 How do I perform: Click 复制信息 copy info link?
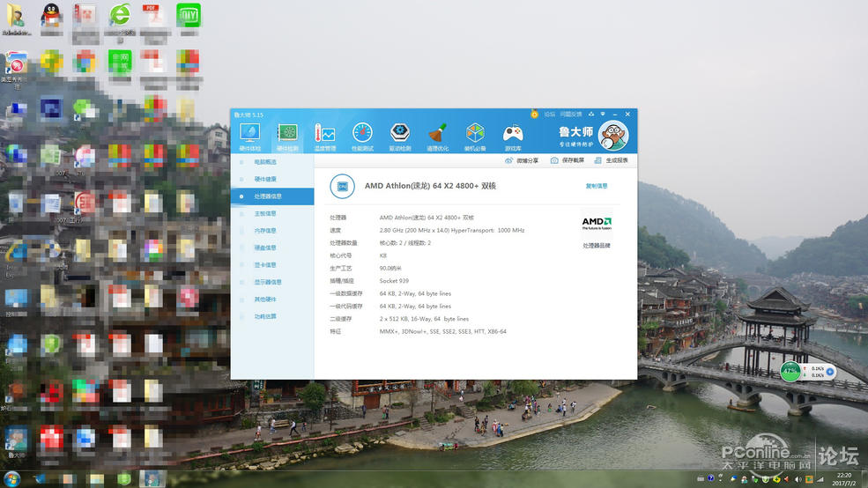click(597, 186)
